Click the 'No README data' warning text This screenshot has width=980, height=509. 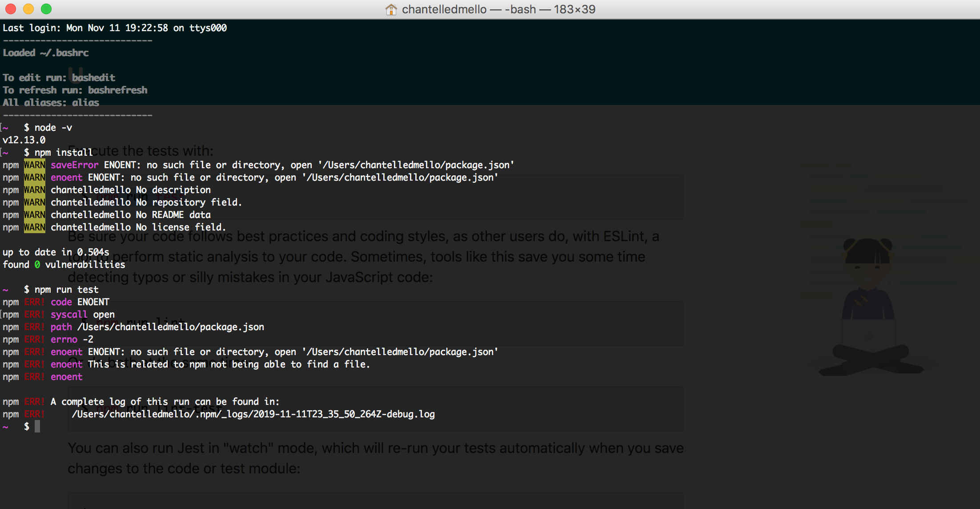click(x=173, y=215)
